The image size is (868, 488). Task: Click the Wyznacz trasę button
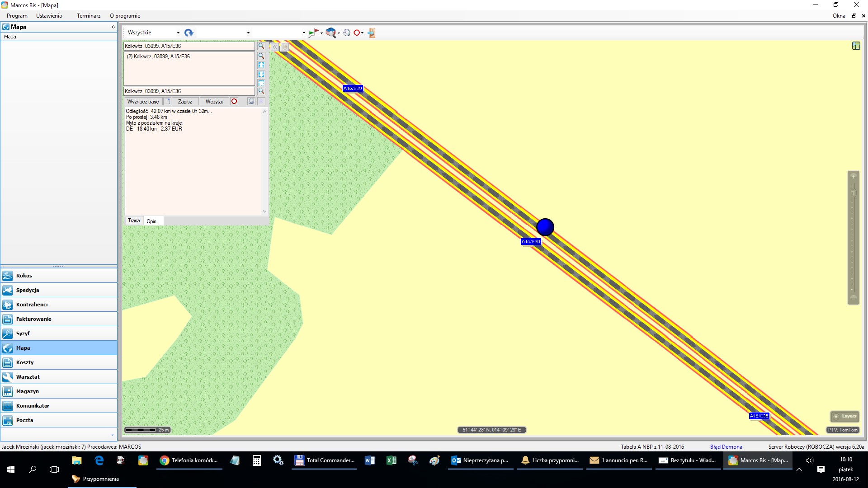pyautogui.click(x=143, y=102)
